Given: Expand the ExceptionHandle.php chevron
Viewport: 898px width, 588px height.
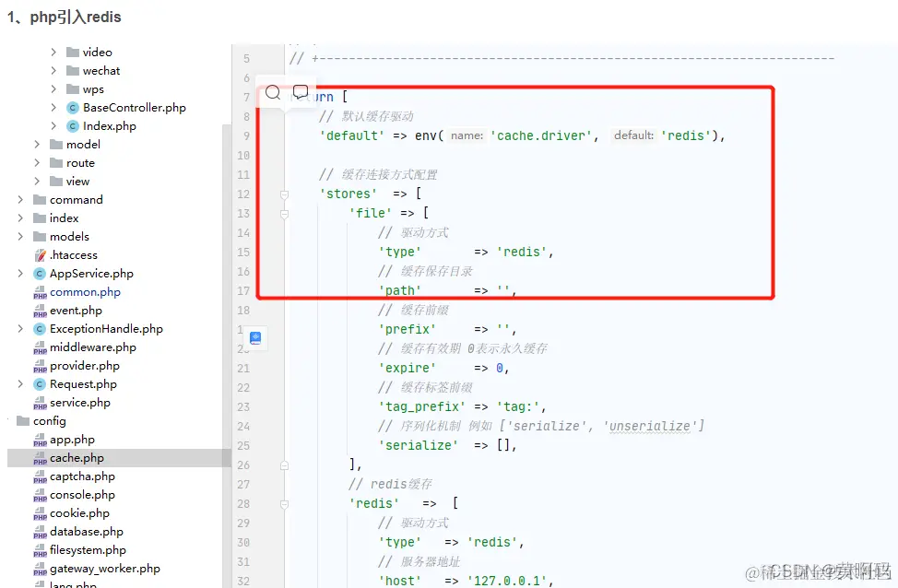Looking at the screenshot, I should tap(20, 329).
